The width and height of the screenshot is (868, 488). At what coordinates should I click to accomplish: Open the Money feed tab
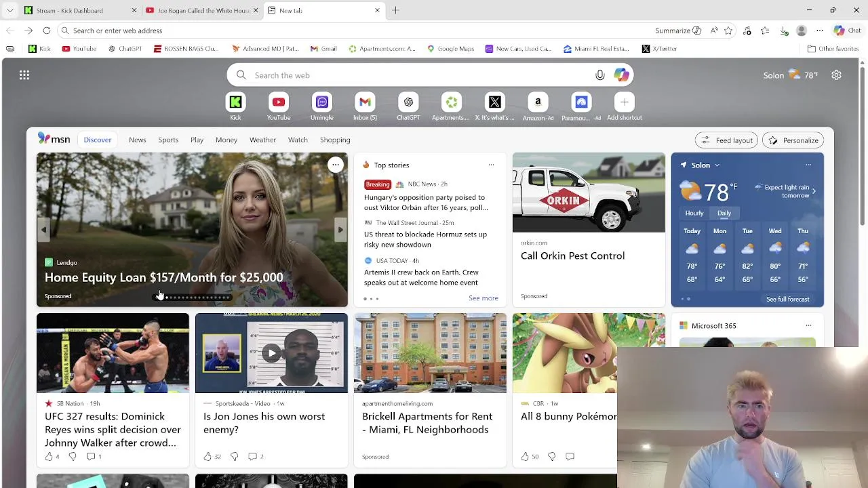(226, 140)
